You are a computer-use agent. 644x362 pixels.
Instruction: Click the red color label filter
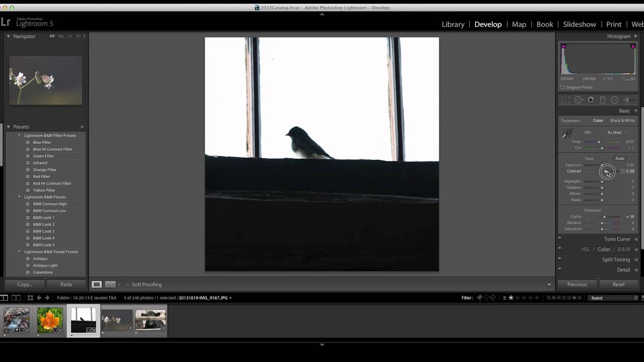[548, 298]
